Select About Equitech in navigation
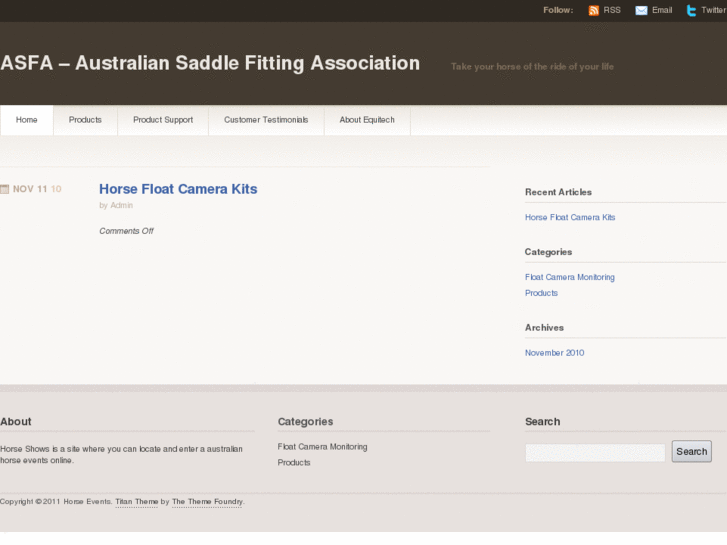727x545 pixels. 367,120
